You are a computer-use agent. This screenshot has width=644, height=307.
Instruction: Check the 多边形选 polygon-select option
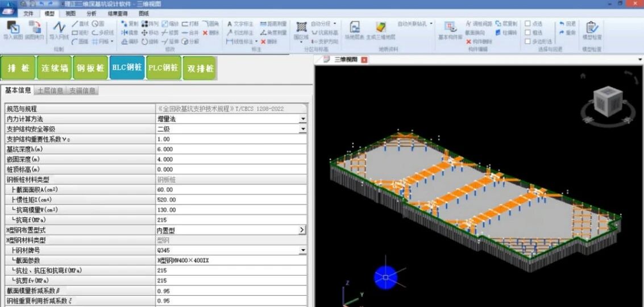point(528,41)
